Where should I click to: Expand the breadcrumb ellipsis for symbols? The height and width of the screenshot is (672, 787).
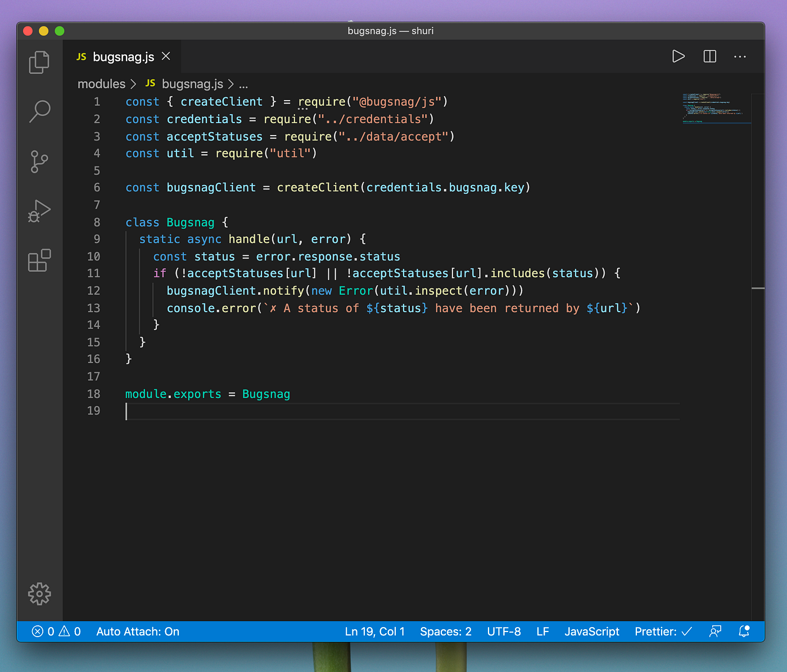(x=243, y=84)
